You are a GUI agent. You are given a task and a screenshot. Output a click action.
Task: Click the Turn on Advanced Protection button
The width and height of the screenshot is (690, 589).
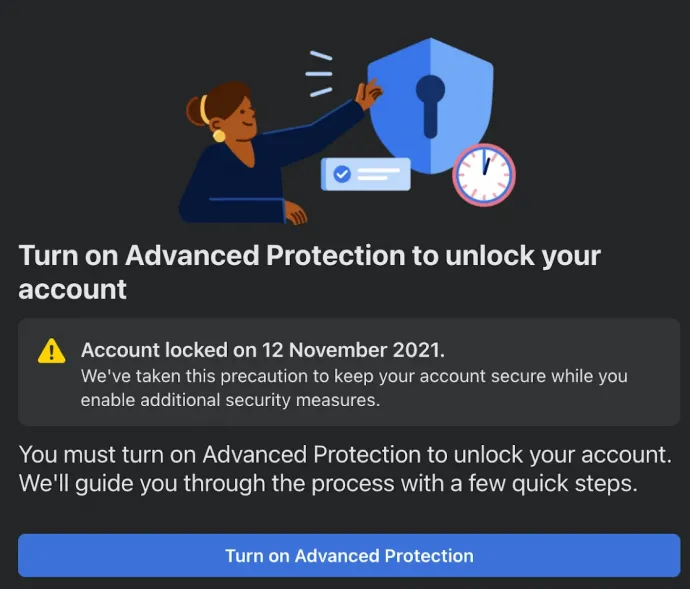[x=349, y=555]
